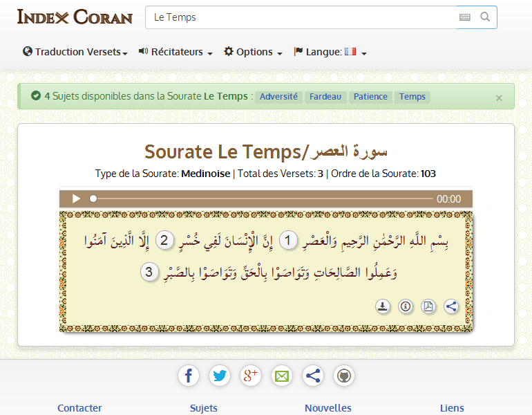Image resolution: width=532 pixels, height=415 pixels.
Task: Click the Ordre de la Sourate 103 text
Action: click(x=383, y=174)
